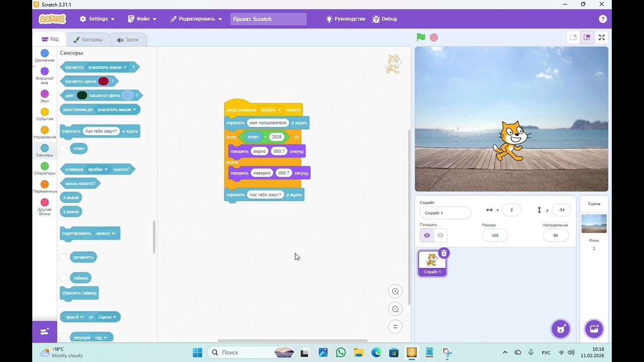Image resolution: width=644 pixels, height=362 pixels.
Task: Open the Settings dropdown menu
Action: pos(97,19)
